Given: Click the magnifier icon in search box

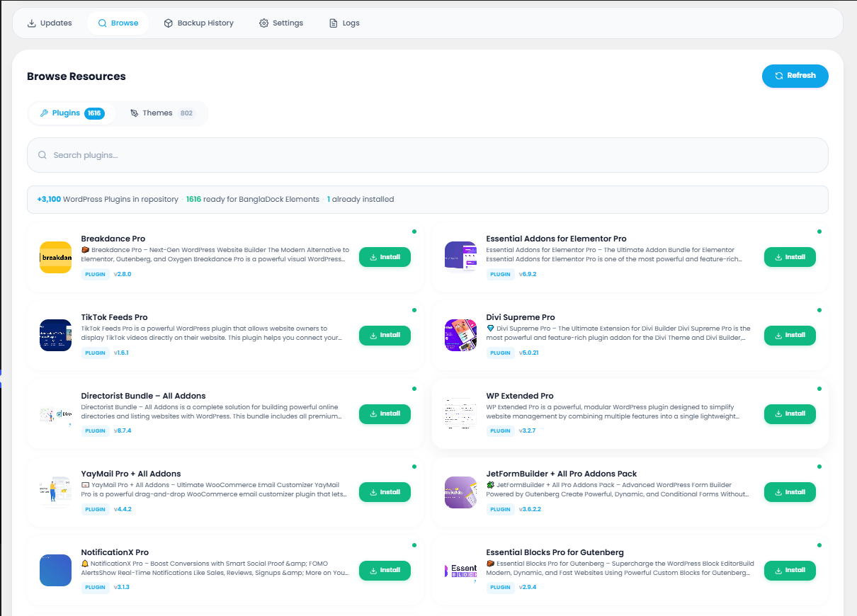Looking at the screenshot, I should [42, 155].
